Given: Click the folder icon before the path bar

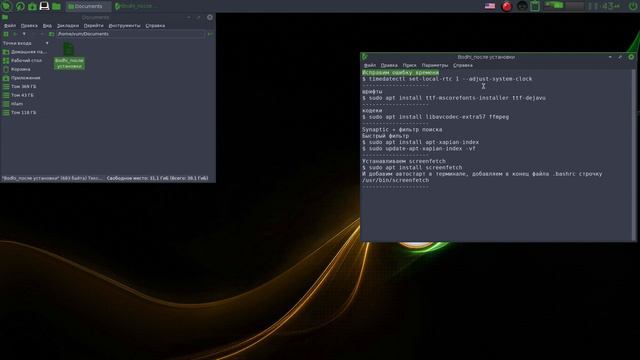Looking at the screenshot, I should [51, 34].
